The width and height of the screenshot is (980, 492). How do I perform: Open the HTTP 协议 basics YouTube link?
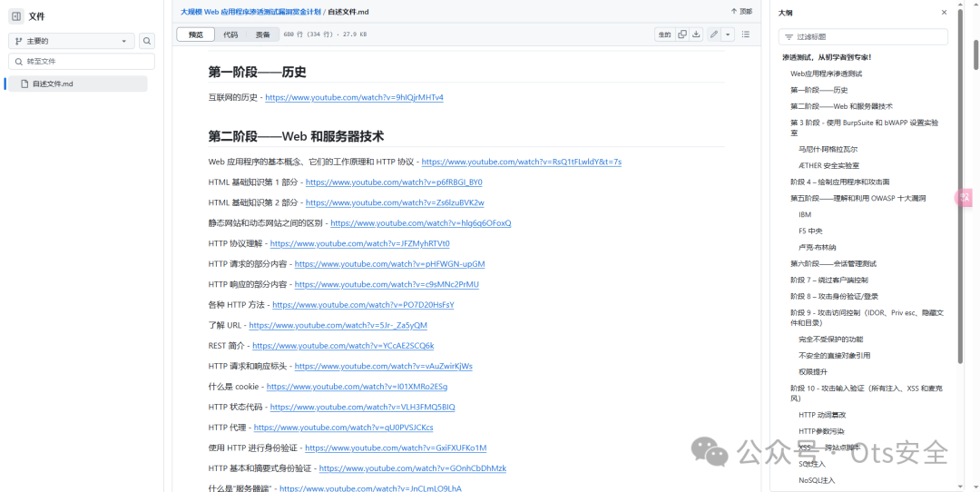point(521,162)
